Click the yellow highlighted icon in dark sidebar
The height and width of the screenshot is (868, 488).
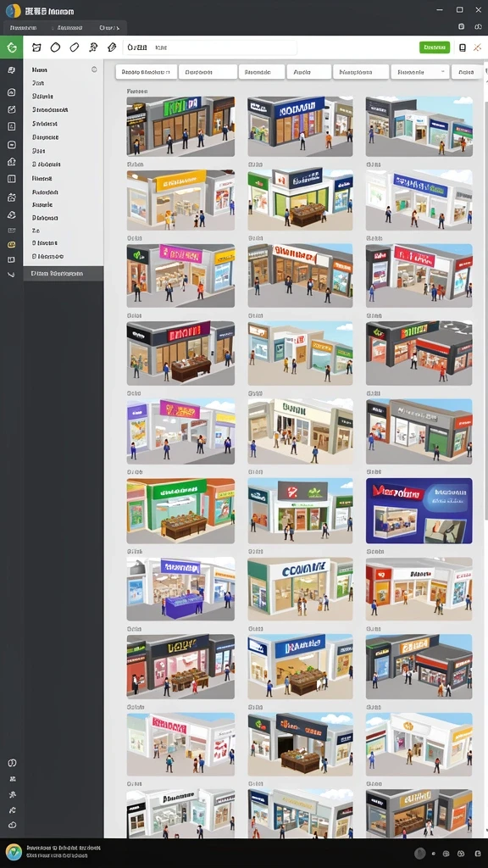pos(11,244)
